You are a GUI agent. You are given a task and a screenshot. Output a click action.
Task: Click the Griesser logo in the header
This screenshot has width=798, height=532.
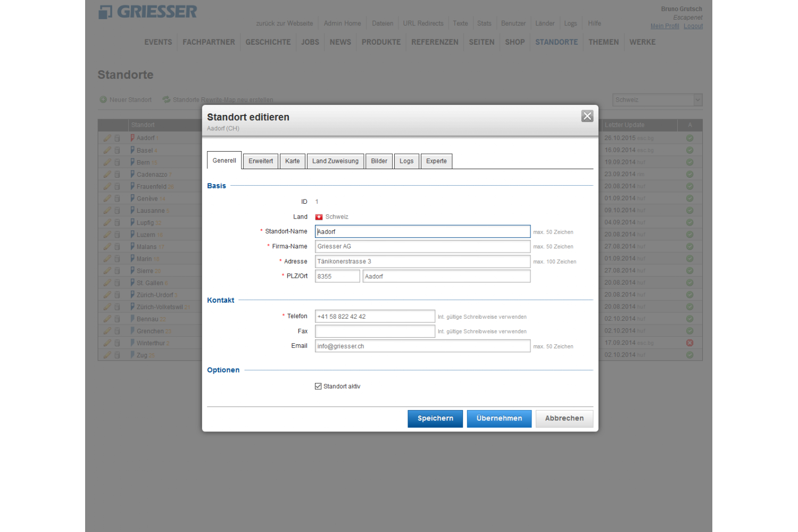click(148, 12)
